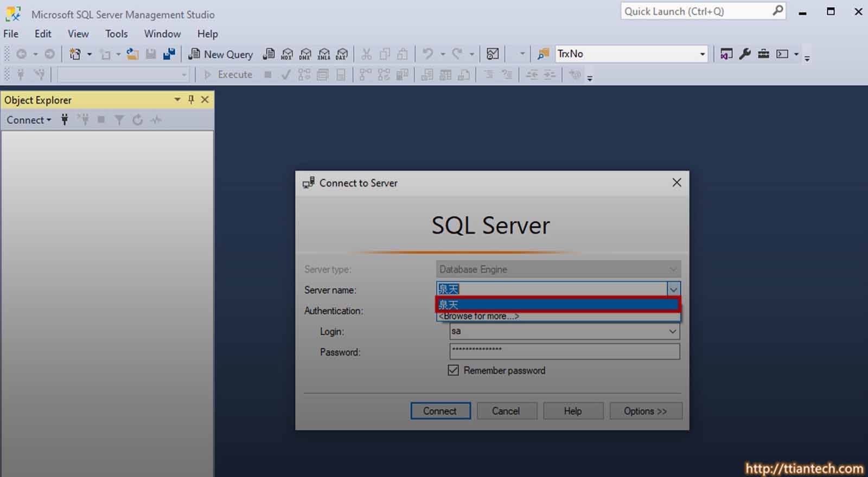This screenshot has height=477, width=868.
Task: Click the Solution Explorer window icon
Action: [x=726, y=54]
